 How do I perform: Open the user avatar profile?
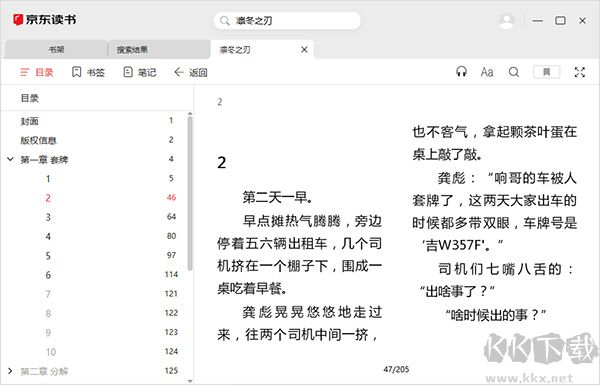(507, 21)
